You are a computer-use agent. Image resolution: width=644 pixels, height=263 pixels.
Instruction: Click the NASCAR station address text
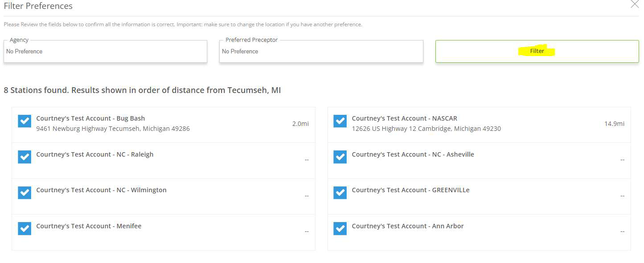[426, 129]
